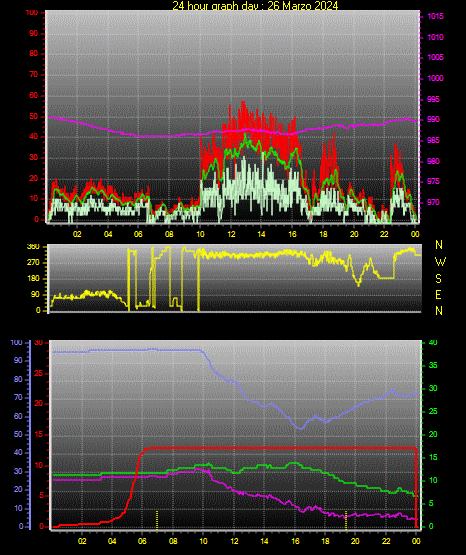
Task: Click the yellow E compass direction label
Action: 438,295
